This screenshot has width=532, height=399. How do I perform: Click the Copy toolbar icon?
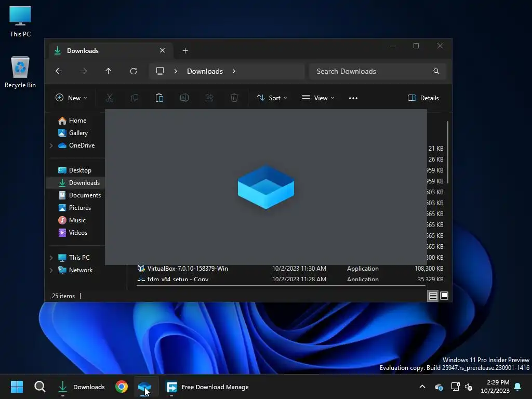coord(135,98)
